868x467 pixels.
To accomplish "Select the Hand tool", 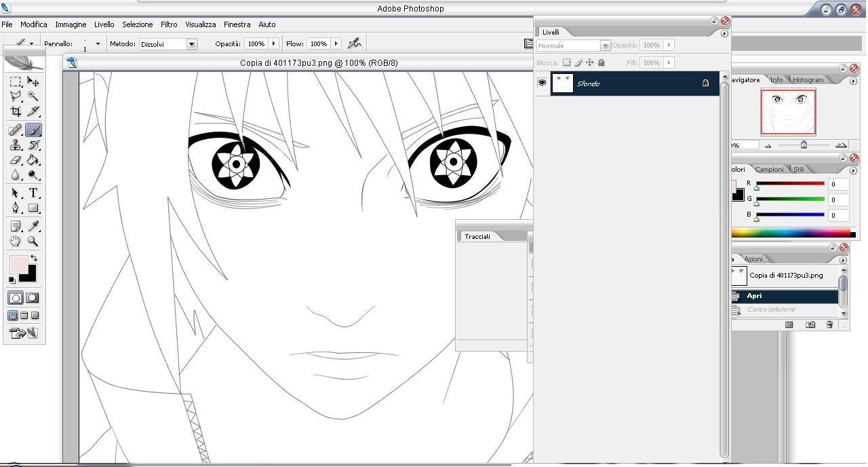I will [15, 241].
